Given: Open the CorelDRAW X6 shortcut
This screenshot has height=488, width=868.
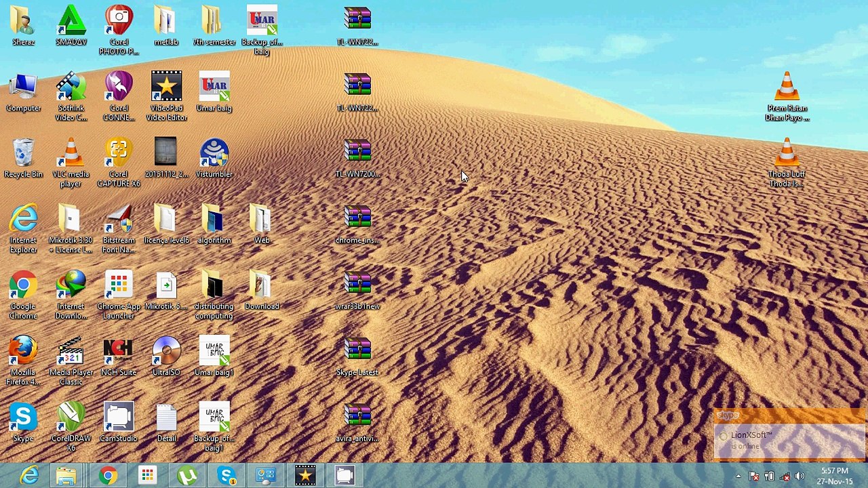Looking at the screenshot, I should (71, 427).
